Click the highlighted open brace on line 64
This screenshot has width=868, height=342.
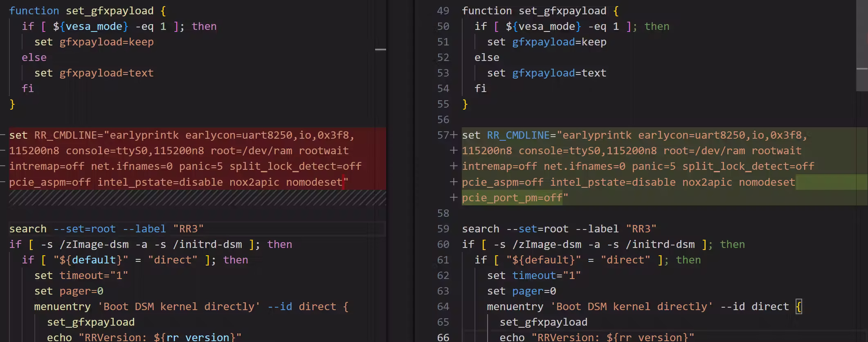tap(798, 306)
